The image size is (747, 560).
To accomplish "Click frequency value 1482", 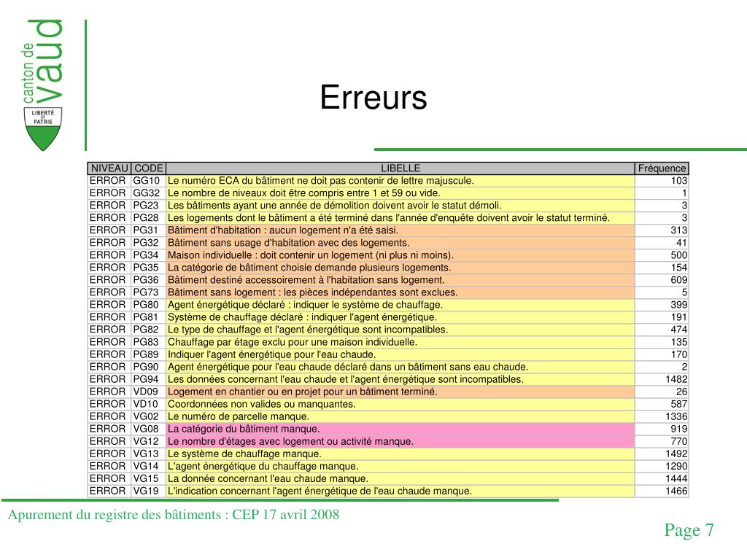I will tap(676, 379).
